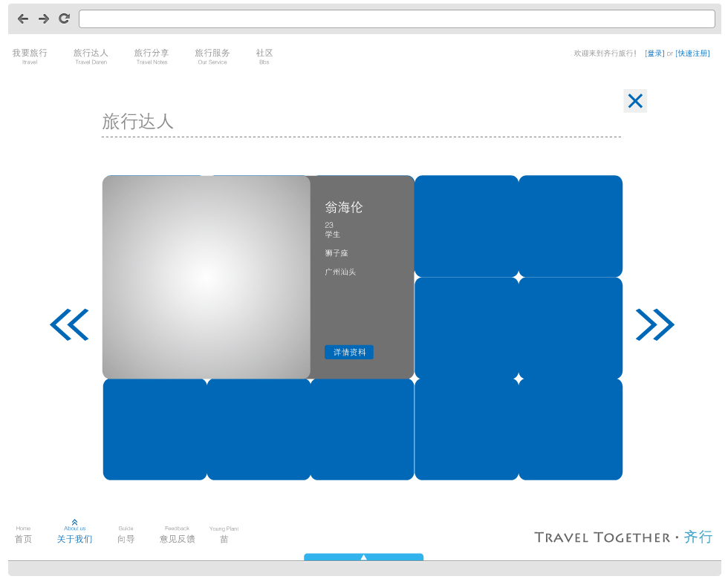728x582 pixels.
Task: Open the 旅行服务 Our Service menu
Action: (x=212, y=56)
